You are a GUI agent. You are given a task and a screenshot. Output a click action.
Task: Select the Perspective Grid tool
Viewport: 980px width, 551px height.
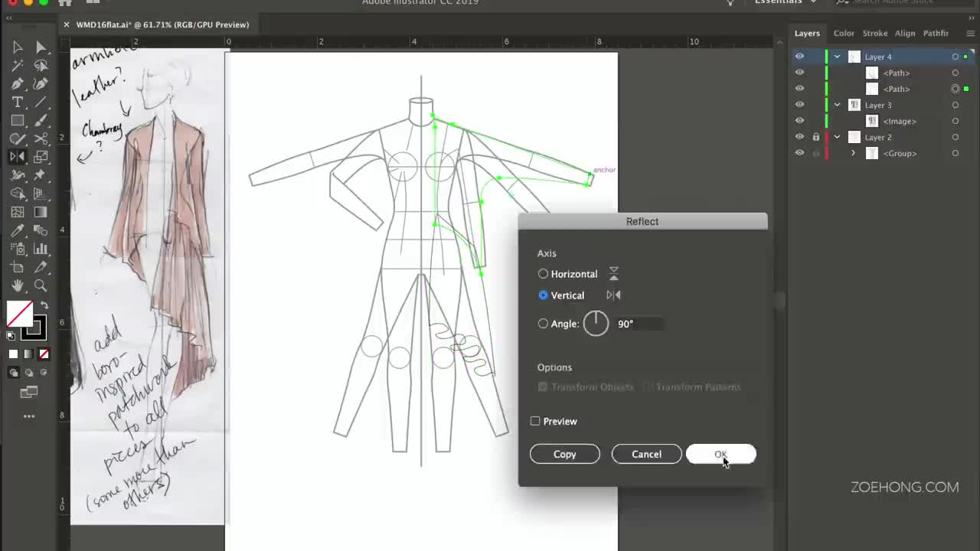pos(41,194)
